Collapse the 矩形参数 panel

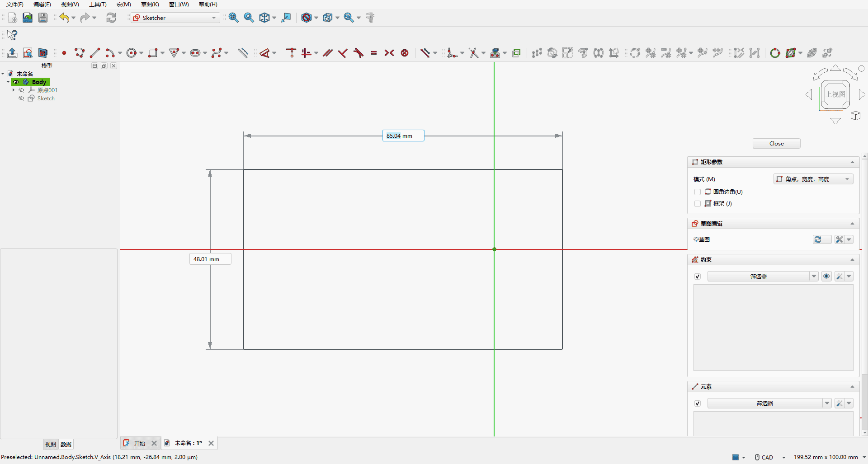(852, 162)
